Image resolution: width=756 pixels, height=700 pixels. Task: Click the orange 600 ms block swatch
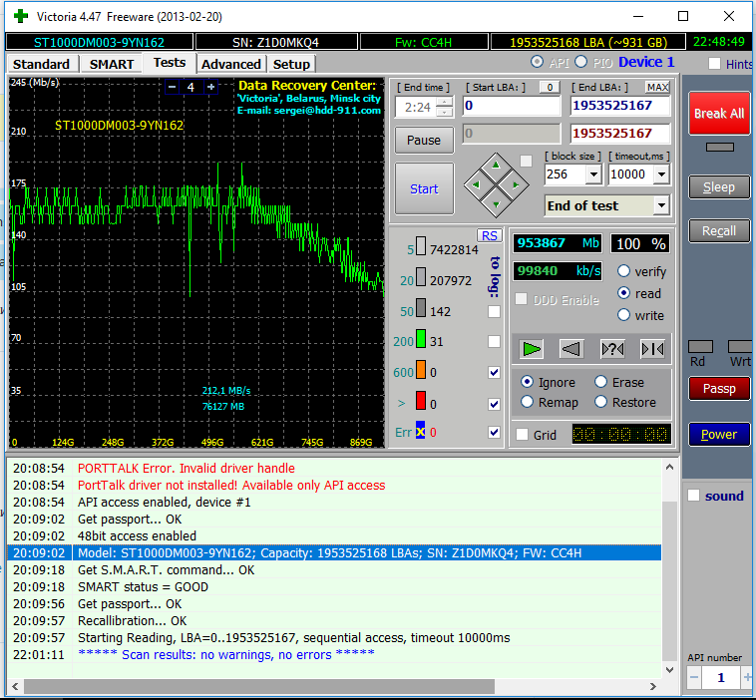pyautogui.click(x=421, y=369)
